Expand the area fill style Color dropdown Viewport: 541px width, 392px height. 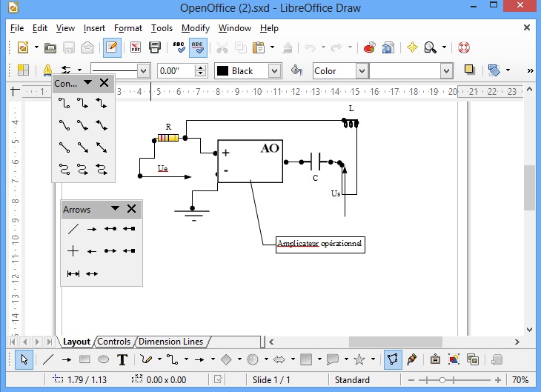tap(362, 71)
